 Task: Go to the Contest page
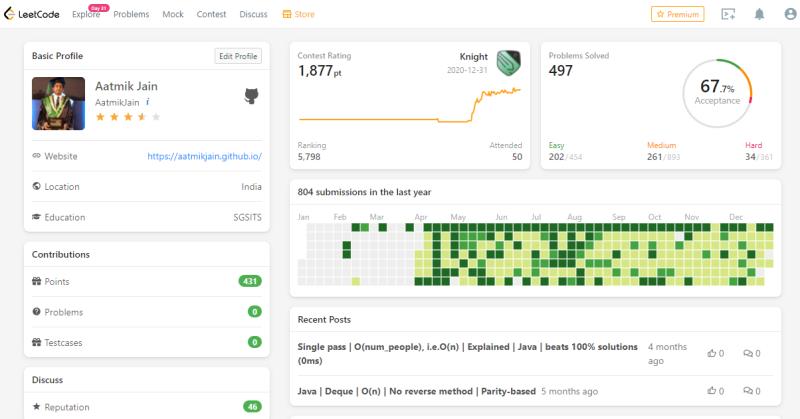[x=211, y=14]
